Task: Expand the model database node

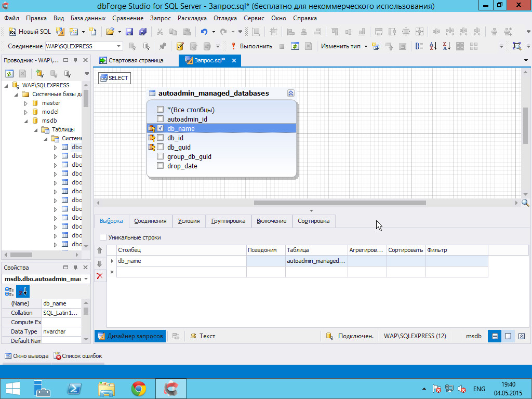Action: pyautogui.click(x=26, y=112)
